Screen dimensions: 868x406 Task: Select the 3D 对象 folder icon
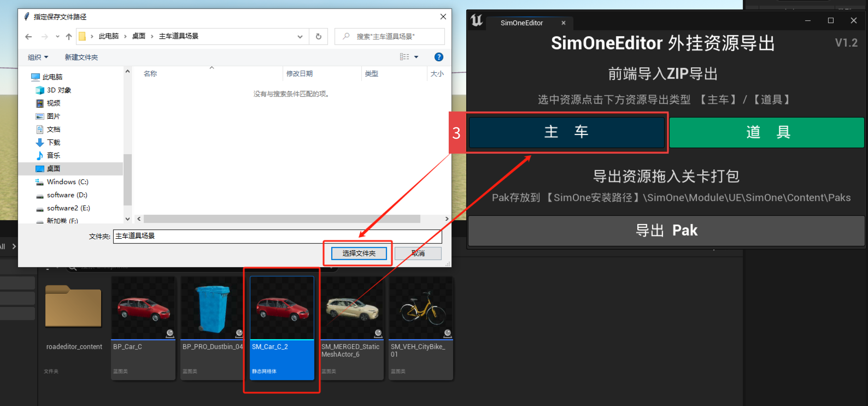pos(40,90)
